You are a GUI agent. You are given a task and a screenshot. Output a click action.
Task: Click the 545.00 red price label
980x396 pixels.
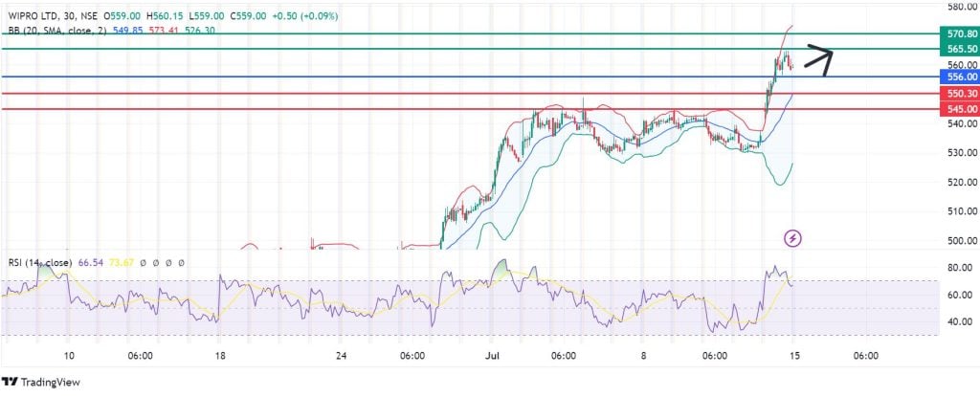pyautogui.click(x=962, y=109)
